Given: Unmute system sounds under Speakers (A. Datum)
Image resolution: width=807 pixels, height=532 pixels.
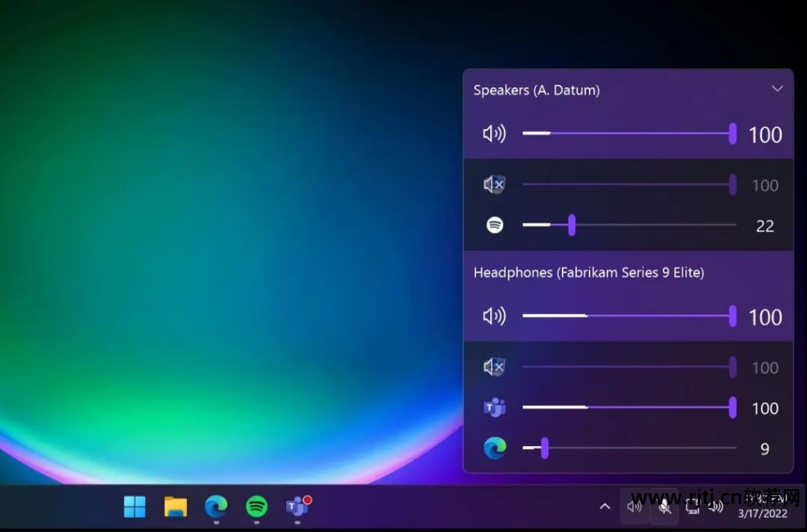Looking at the screenshot, I should click(494, 185).
